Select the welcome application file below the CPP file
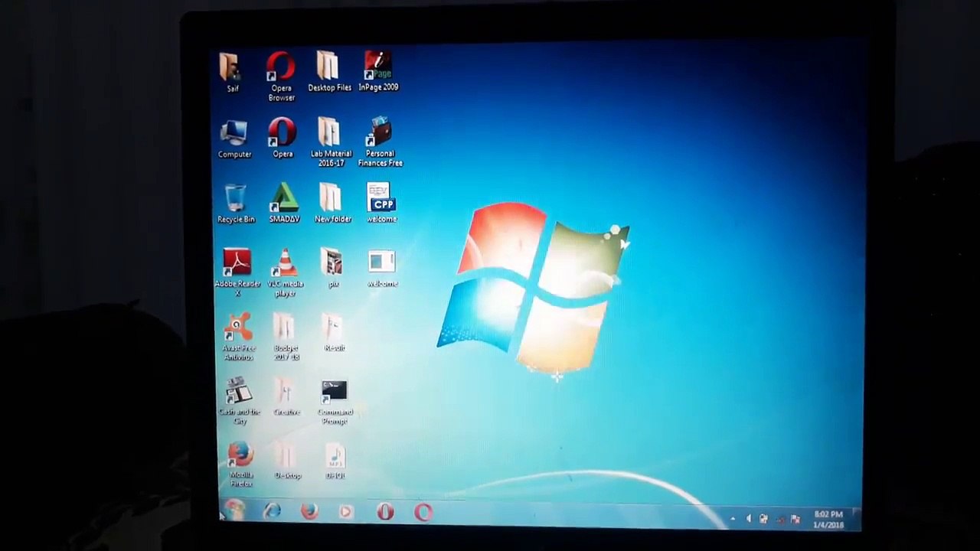The height and width of the screenshot is (551, 980). pyautogui.click(x=382, y=268)
